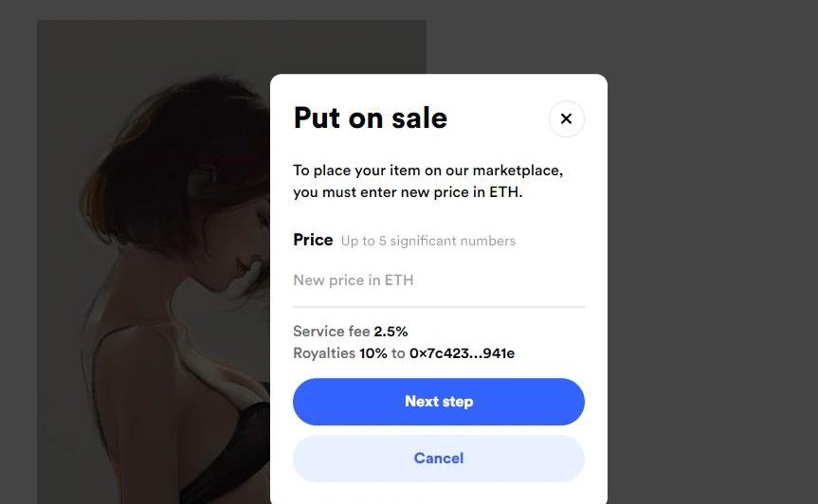Click the underline below the price input
Viewport: 818px width, 504px height.
pos(439,307)
